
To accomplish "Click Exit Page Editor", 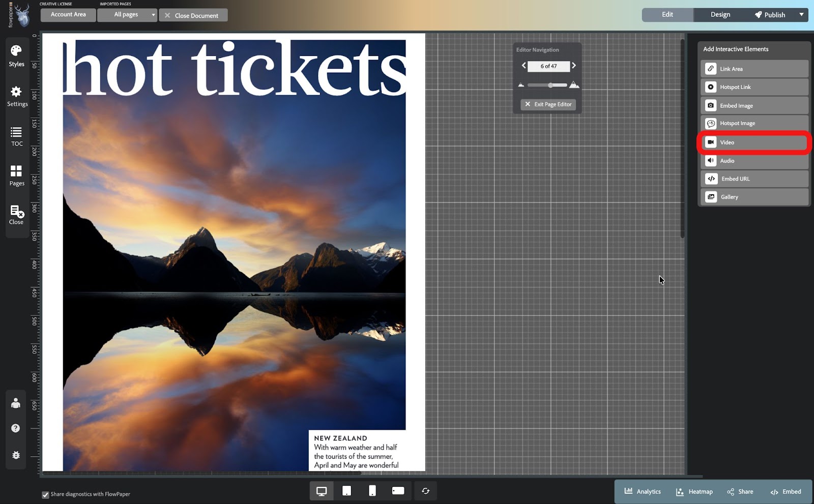I will (547, 104).
